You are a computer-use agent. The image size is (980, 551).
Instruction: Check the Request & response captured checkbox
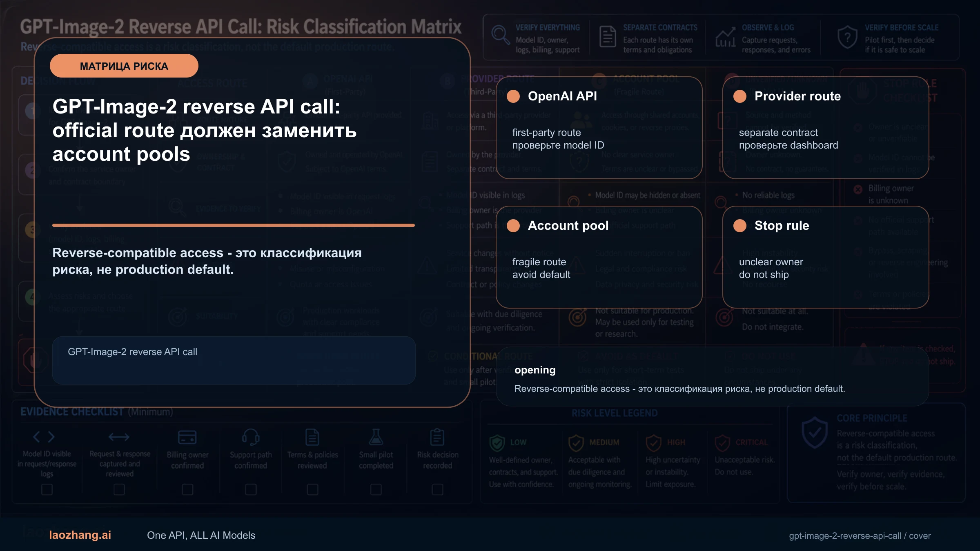[x=119, y=489]
